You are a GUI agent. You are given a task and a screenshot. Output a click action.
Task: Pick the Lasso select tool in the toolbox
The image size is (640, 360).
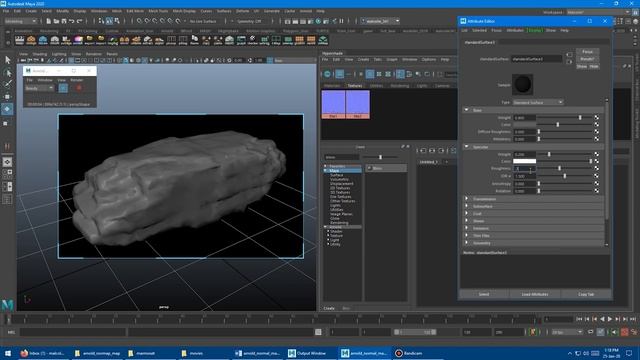8,73
